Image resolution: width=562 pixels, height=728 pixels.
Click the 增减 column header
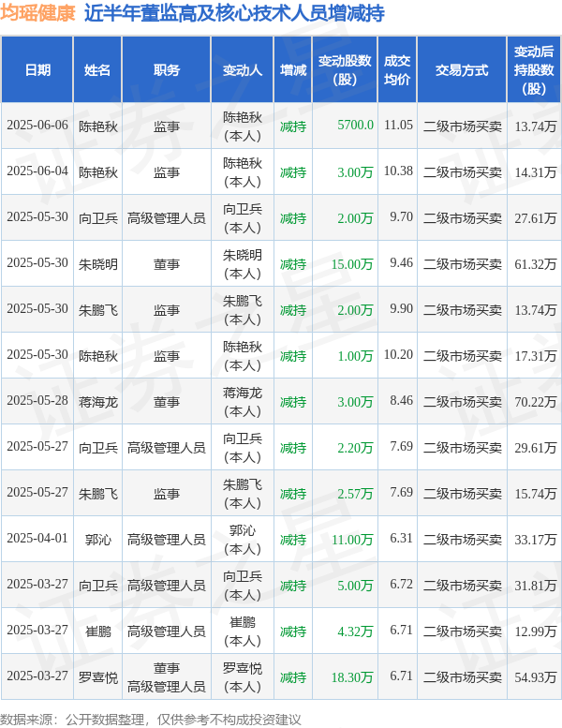[x=293, y=70]
